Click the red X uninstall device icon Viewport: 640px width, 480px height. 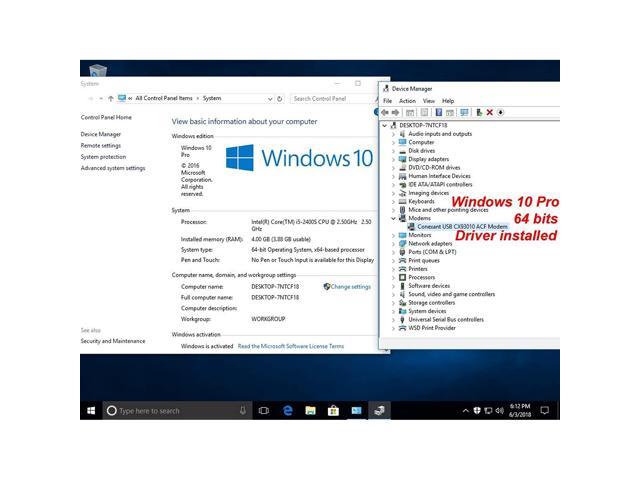[x=489, y=112]
